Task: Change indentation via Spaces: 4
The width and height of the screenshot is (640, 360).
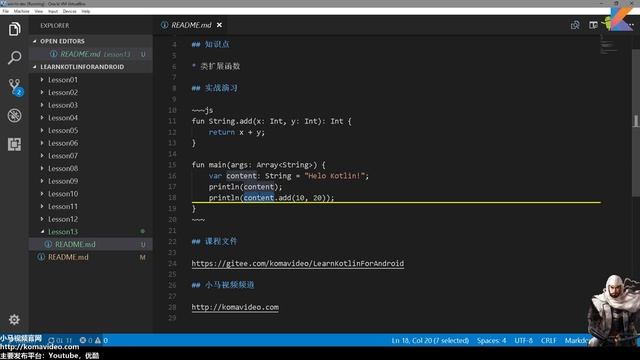Action: coord(491,340)
